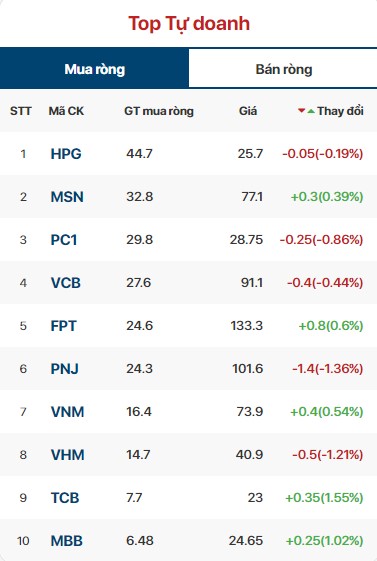Click the GT mua ròng column header
This screenshot has height=561, width=377.
[x=159, y=111]
